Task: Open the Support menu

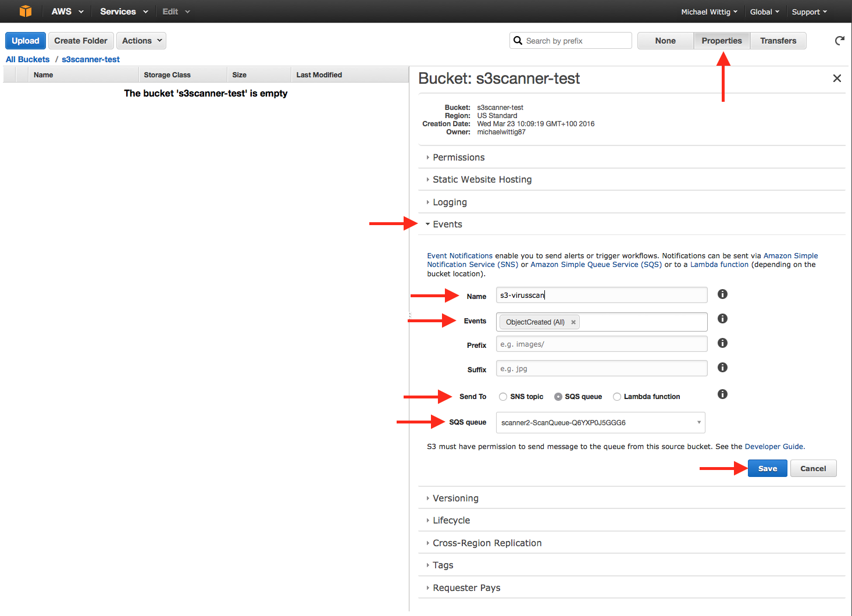Action: pyautogui.click(x=809, y=12)
